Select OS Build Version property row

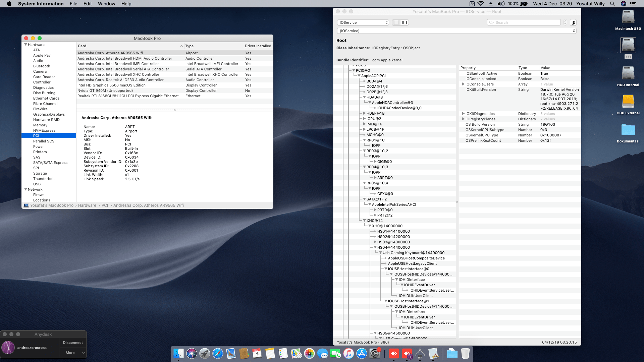pos(520,124)
